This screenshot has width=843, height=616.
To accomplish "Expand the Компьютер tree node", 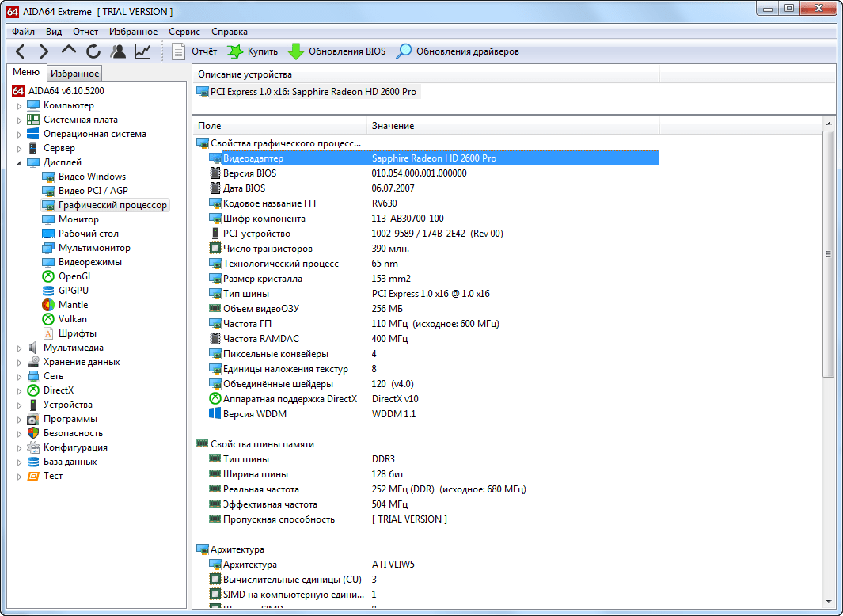I will [x=20, y=106].
